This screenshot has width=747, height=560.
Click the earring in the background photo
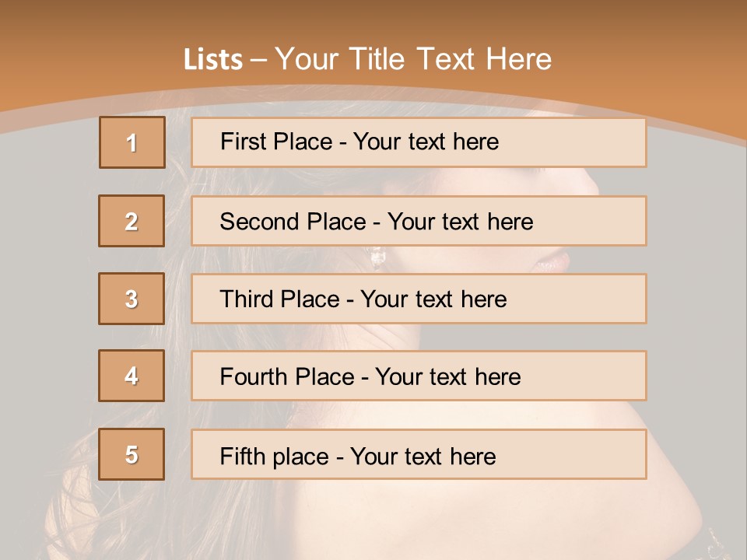pyautogui.click(x=377, y=257)
